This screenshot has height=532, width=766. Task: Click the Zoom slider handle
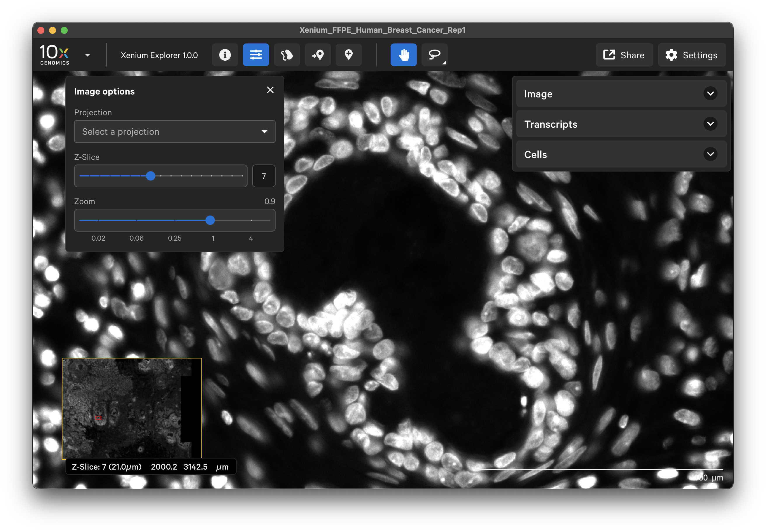pos(210,220)
